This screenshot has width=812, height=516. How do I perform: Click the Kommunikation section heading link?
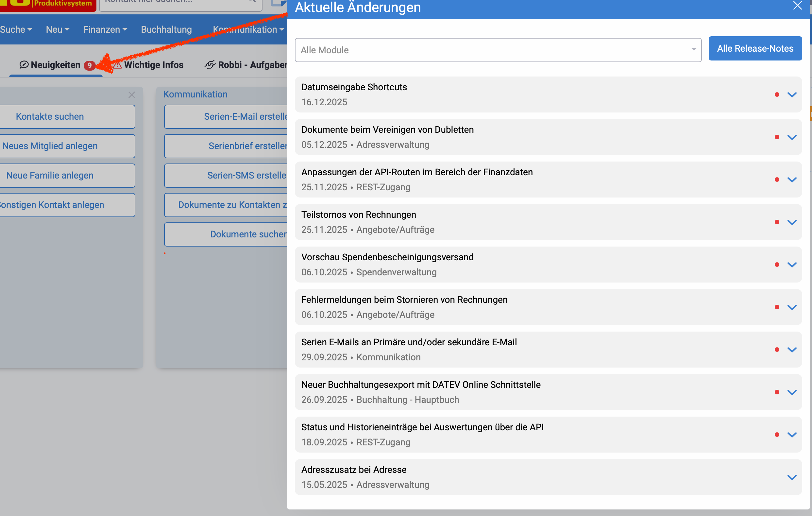click(195, 95)
